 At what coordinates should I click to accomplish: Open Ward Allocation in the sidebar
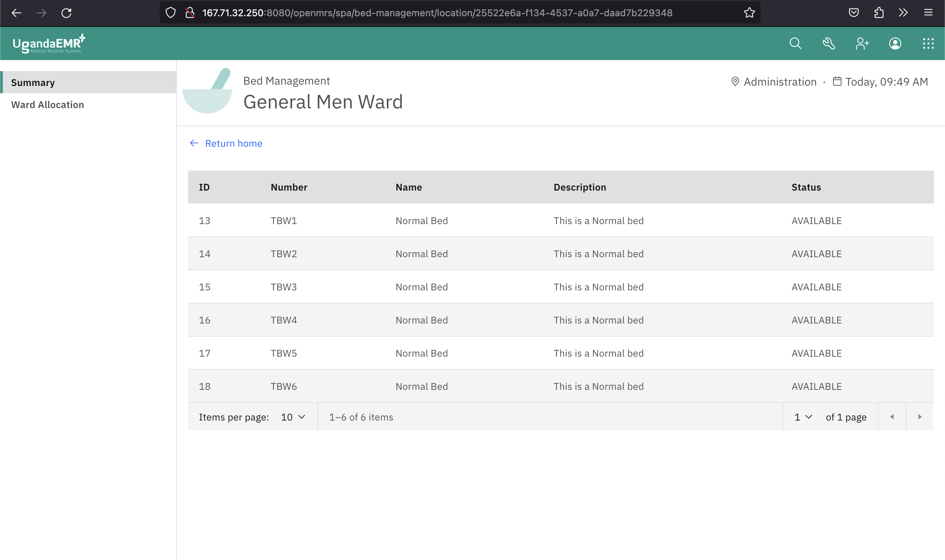click(x=88, y=105)
